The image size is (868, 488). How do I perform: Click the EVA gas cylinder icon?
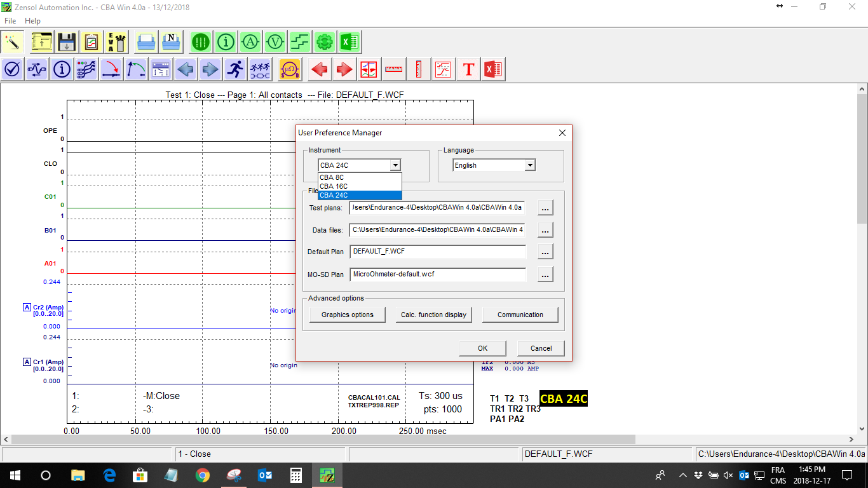pos(116,43)
